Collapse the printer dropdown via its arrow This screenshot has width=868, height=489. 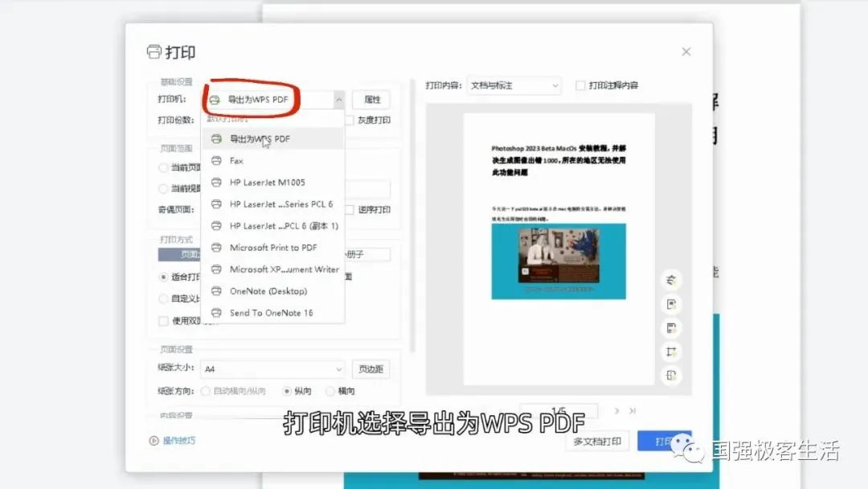pyautogui.click(x=339, y=100)
